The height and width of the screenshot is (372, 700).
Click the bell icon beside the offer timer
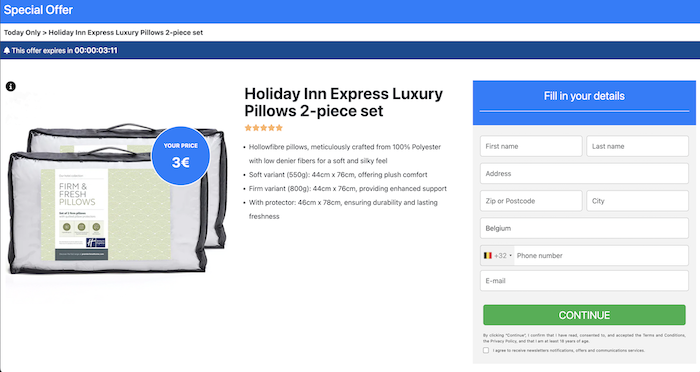[x=7, y=50]
